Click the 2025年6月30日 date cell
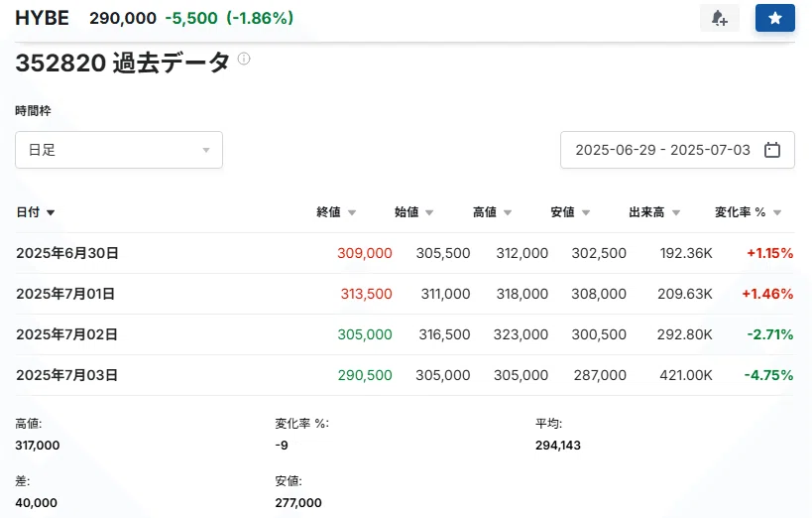 67,253
